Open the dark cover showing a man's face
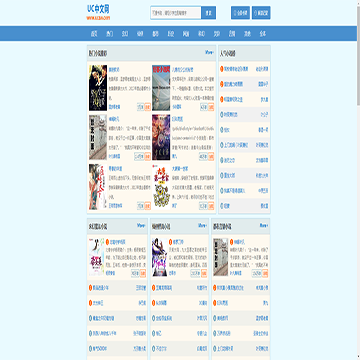Image resolution: width=360 pixels, height=360 pixels. 98,88
